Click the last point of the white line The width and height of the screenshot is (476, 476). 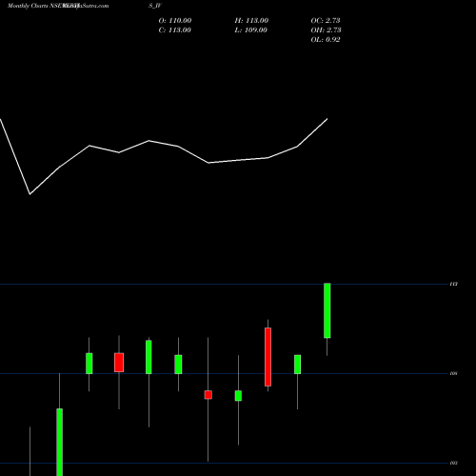pos(327,119)
